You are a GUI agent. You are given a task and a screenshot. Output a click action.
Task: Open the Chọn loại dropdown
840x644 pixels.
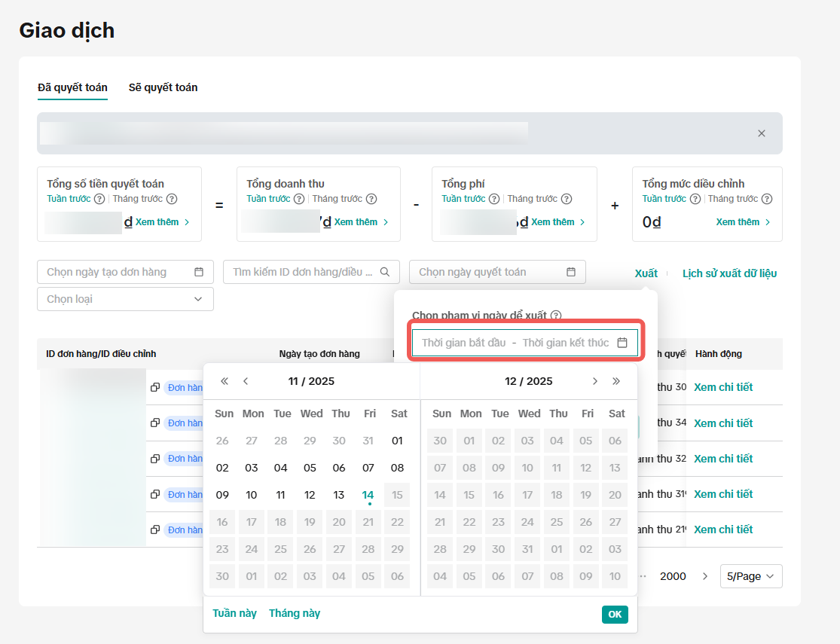point(125,299)
